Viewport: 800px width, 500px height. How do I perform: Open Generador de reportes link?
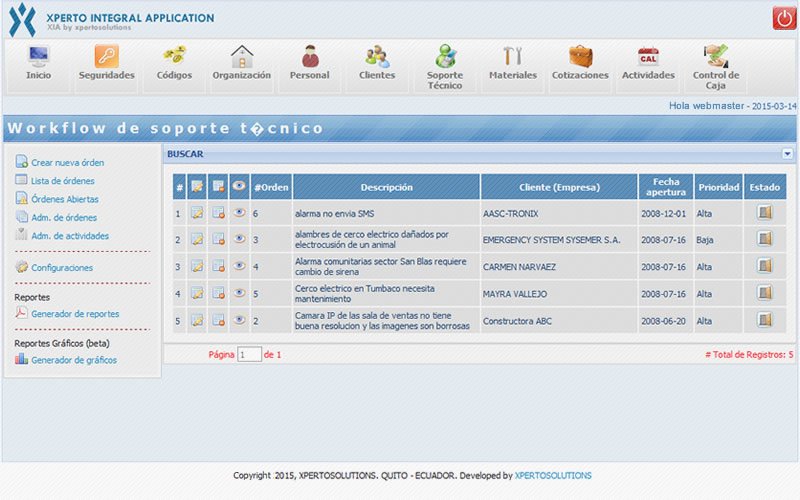click(x=75, y=314)
